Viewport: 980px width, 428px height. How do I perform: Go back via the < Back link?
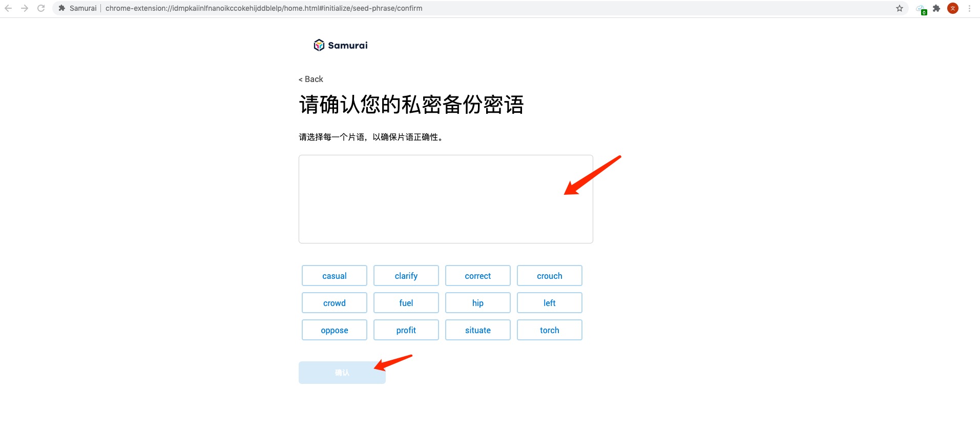(311, 79)
